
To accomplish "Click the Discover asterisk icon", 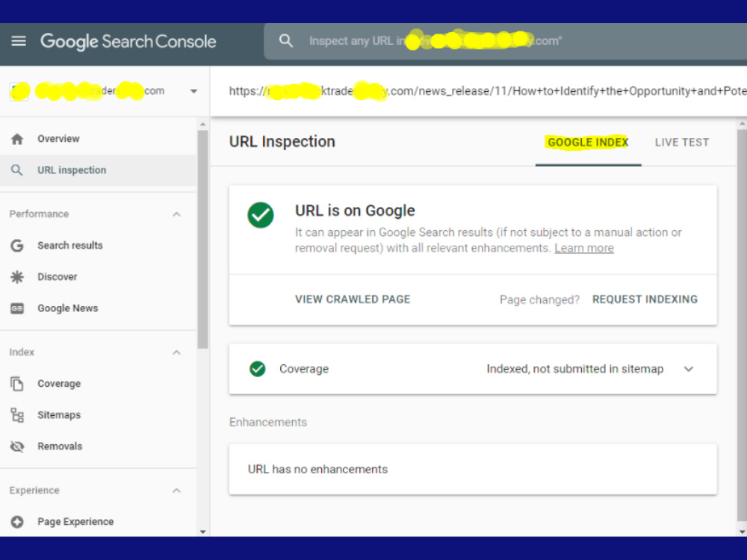I will coord(17,277).
